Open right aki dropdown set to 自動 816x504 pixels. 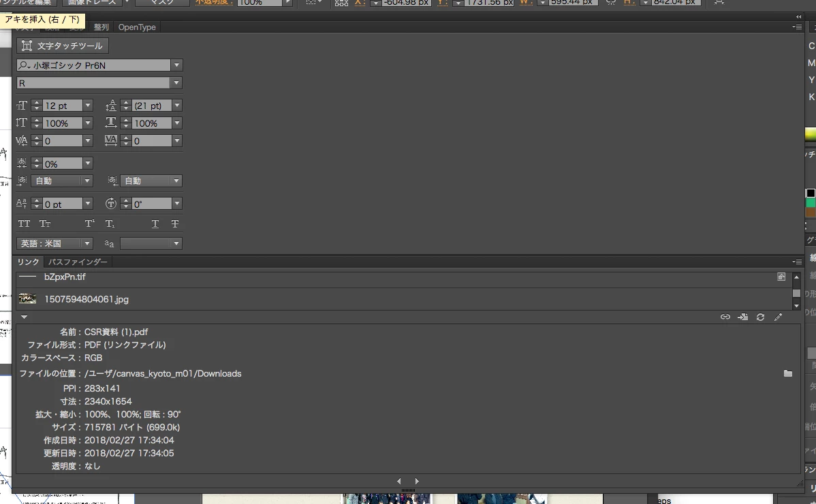click(x=151, y=180)
